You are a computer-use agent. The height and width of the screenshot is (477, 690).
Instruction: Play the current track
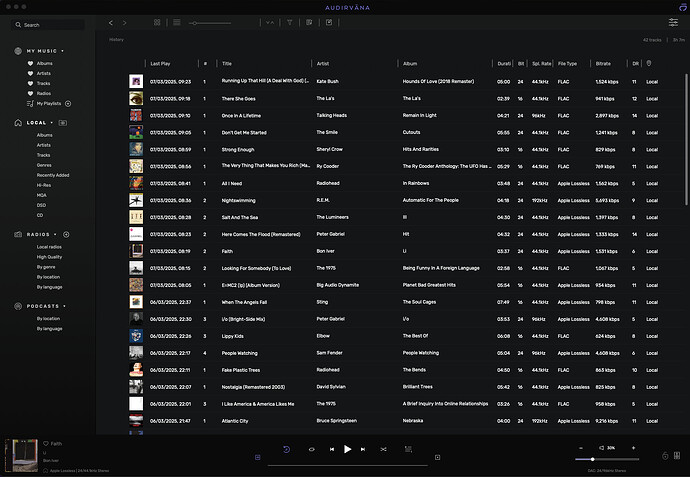pos(347,449)
